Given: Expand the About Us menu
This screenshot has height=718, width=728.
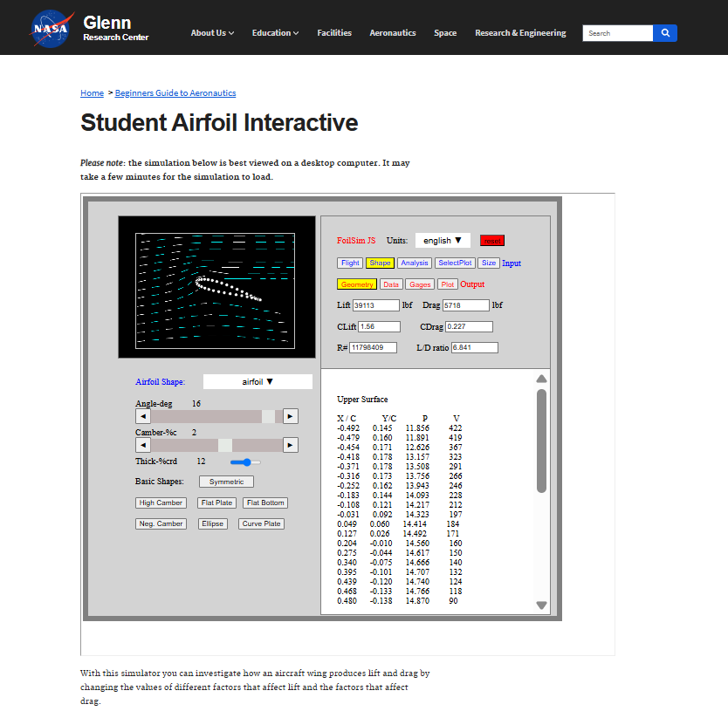Looking at the screenshot, I should pos(212,33).
